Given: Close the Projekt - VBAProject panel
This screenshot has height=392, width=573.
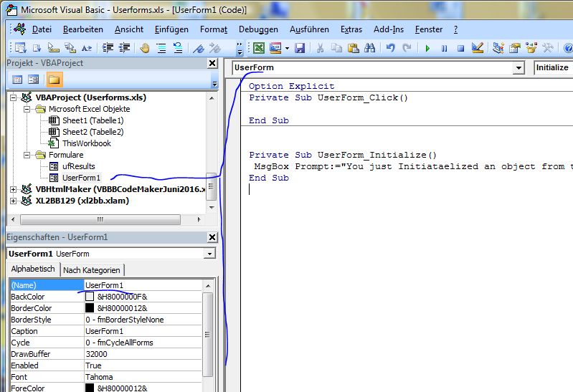Looking at the screenshot, I should [x=212, y=63].
